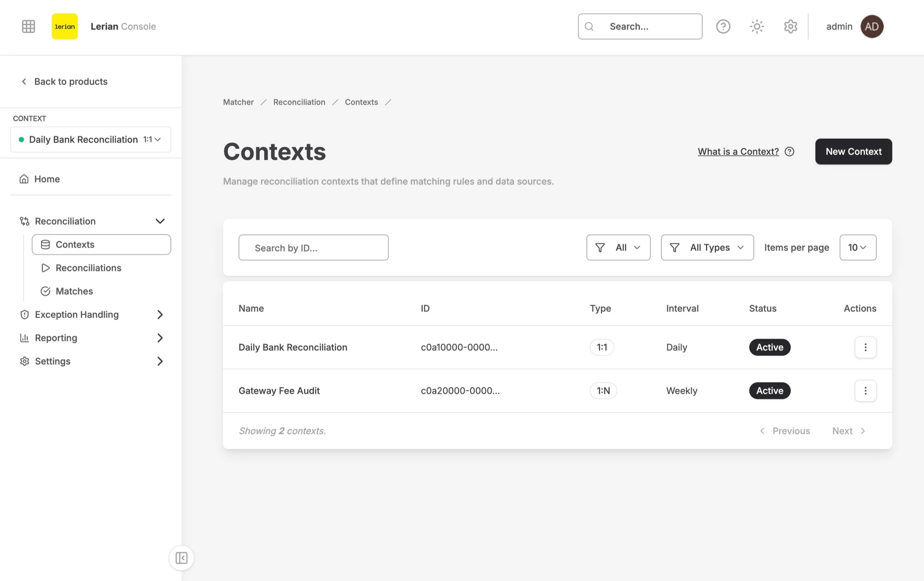
Task: Collapse sidebar with the panel icon
Action: (182, 558)
